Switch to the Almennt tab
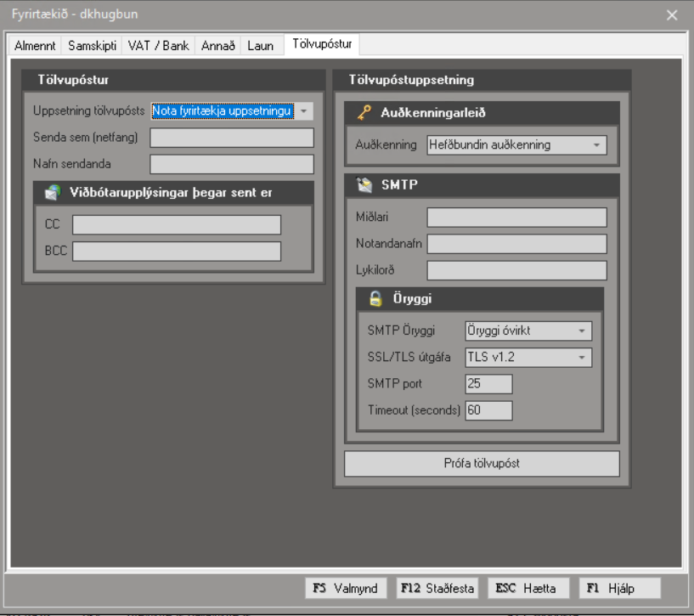 pos(35,46)
